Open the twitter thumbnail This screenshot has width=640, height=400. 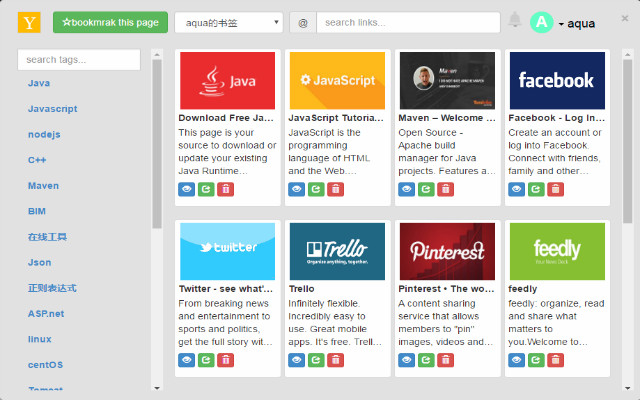pyautogui.click(x=227, y=251)
